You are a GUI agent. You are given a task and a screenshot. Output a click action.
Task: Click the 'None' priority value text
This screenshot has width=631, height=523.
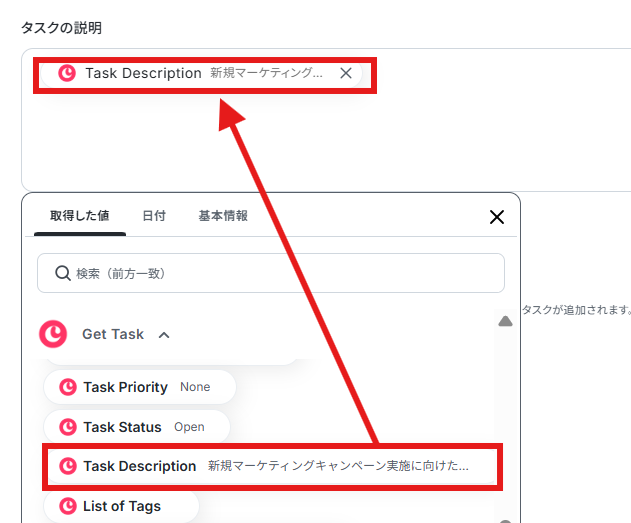point(195,387)
